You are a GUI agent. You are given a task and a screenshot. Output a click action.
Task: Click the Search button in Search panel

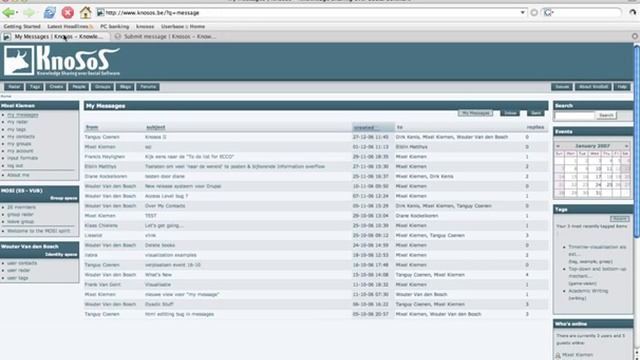pos(606,116)
